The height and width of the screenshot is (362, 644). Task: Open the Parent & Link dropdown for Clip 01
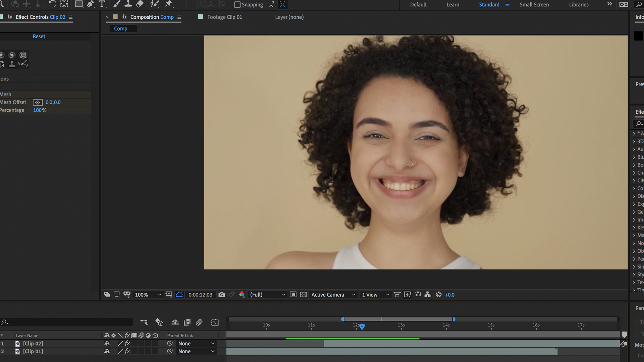pos(196,351)
